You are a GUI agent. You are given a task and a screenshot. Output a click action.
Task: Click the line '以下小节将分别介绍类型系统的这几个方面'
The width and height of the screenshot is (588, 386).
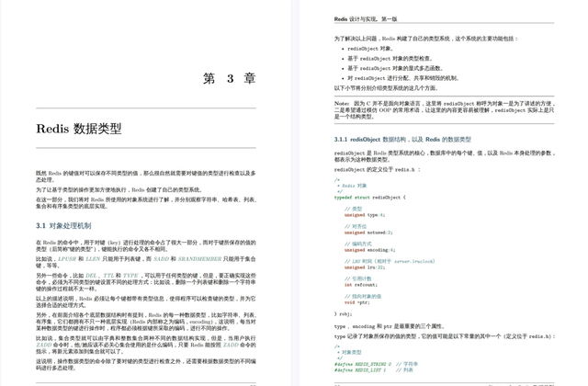pyautogui.click(x=386, y=88)
